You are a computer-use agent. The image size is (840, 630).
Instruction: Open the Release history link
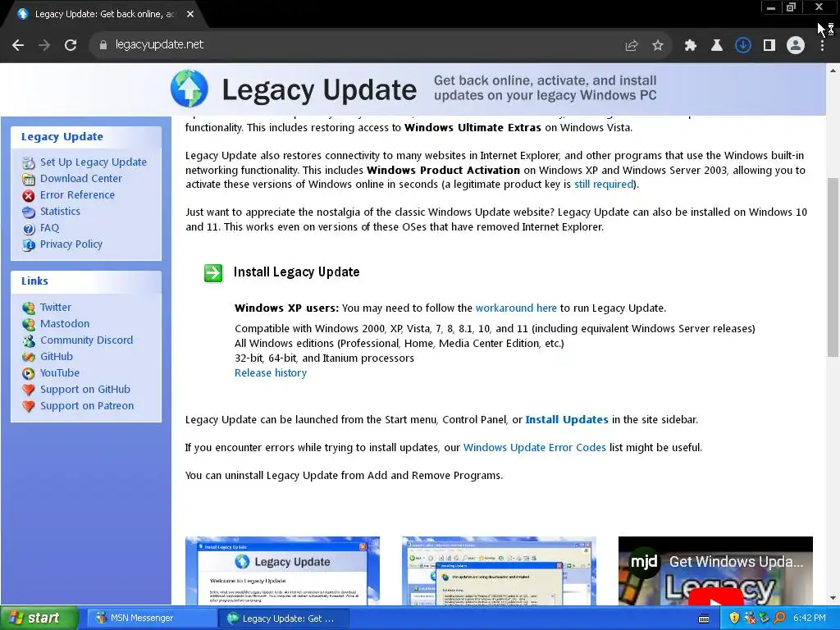point(271,373)
